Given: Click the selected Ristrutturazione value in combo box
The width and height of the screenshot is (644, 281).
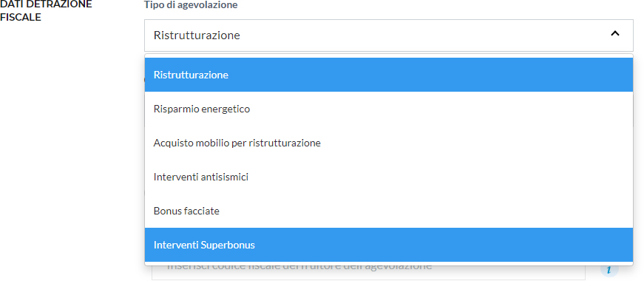Looking at the screenshot, I should [197, 35].
